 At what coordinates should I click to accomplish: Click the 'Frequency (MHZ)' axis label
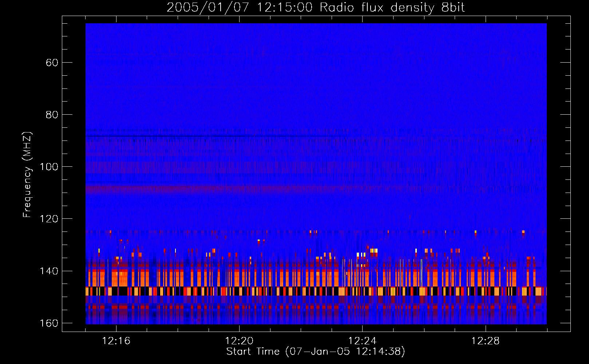coord(27,174)
